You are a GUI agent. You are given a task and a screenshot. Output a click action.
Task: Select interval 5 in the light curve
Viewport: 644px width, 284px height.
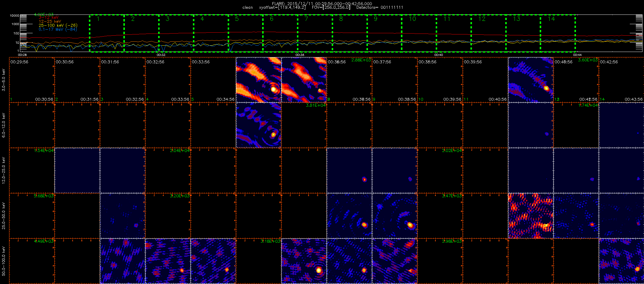[246, 33]
